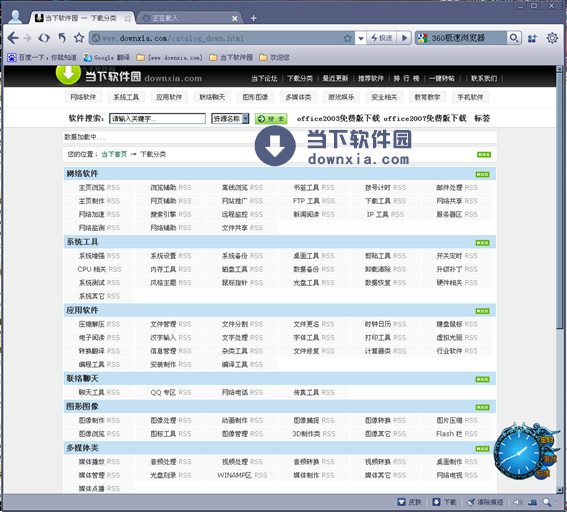Click the green 搜索 button

[x=271, y=119]
